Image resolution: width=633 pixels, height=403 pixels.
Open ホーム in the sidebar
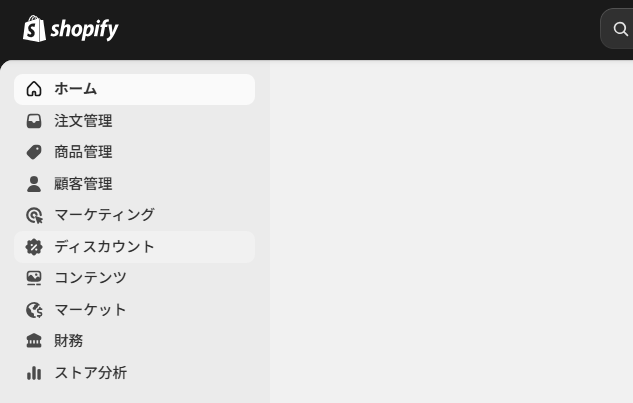coord(76,89)
